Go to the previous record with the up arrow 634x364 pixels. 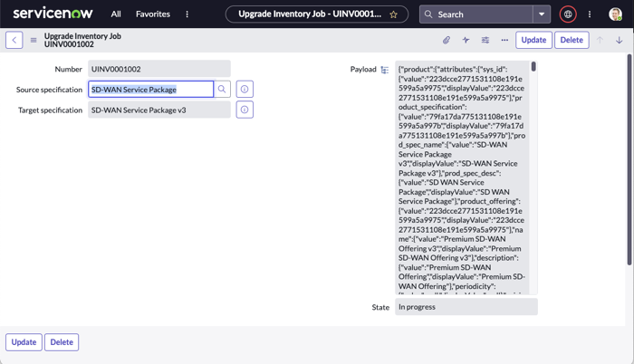(600, 40)
